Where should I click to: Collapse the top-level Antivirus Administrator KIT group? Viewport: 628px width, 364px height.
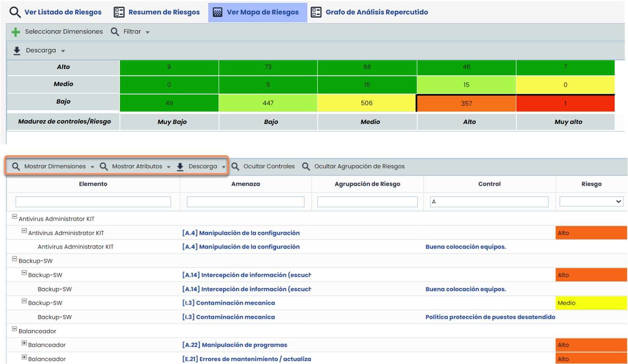[x=15, y=217]
